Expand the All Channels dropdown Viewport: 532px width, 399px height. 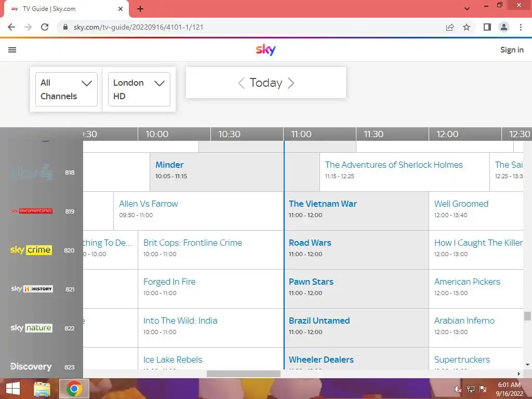[66, 89]
